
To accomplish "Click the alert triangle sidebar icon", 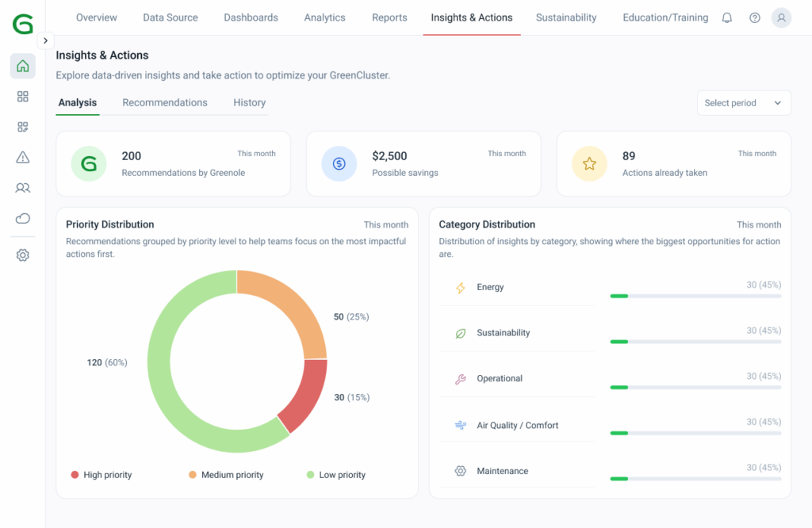I will 23,158.
